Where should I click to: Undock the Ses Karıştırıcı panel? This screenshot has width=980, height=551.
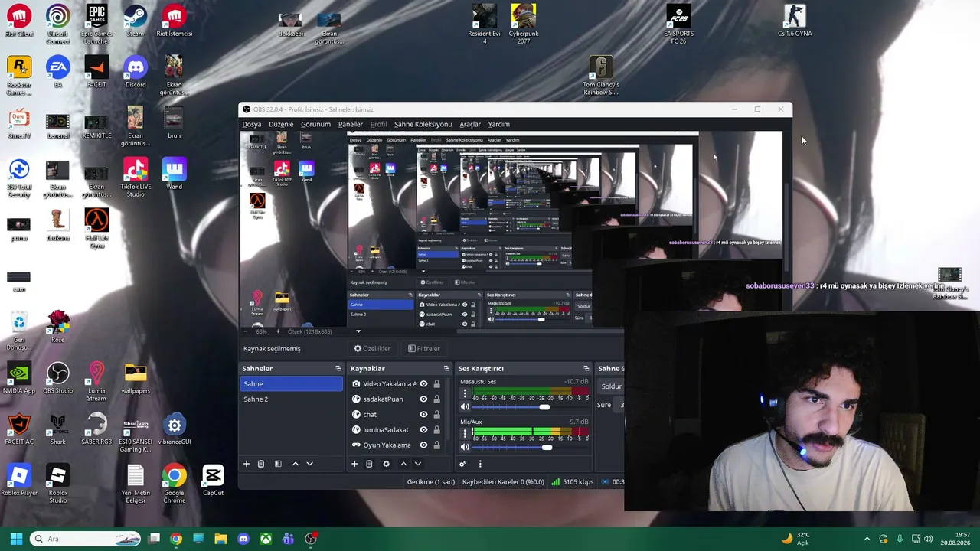[x=586, y=369]
